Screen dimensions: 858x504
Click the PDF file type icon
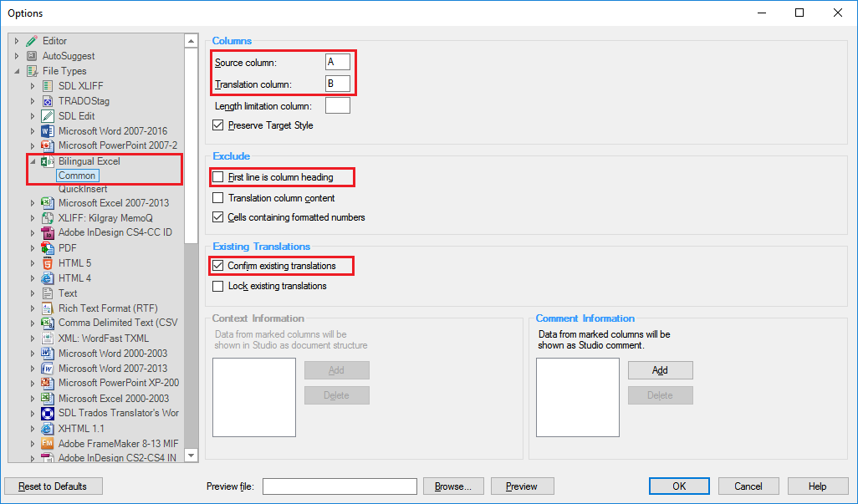click(48, 248)
